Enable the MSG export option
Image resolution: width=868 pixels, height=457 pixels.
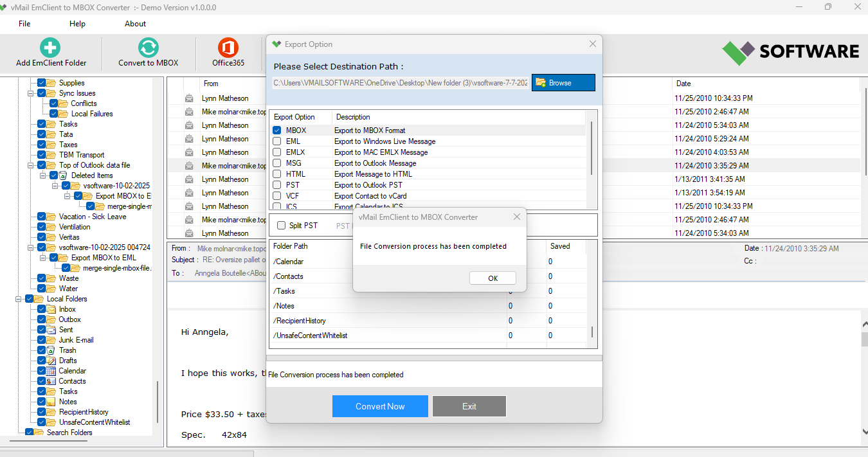pos(276,163)
